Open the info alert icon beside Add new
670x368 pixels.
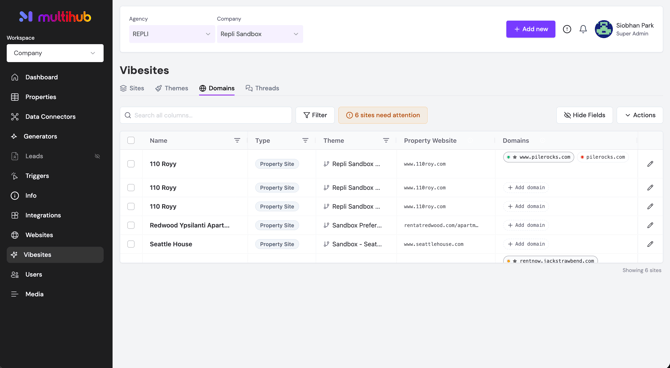coord(567,29)
